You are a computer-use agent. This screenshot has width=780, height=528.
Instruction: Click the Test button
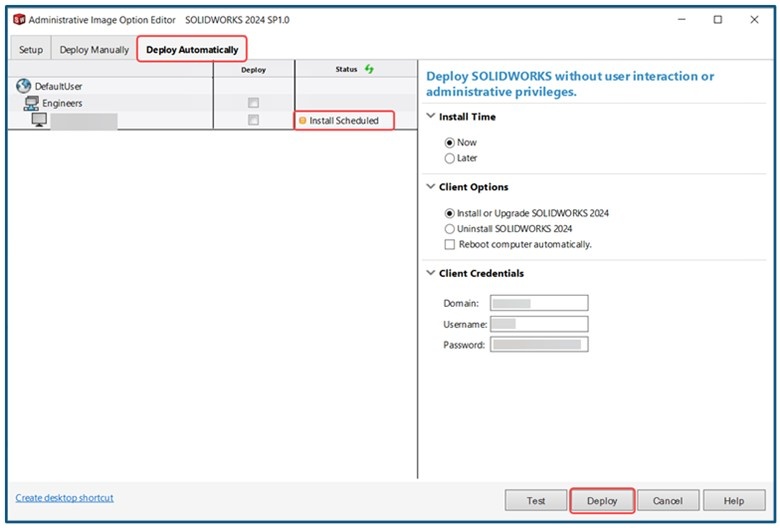coord(536,501)
